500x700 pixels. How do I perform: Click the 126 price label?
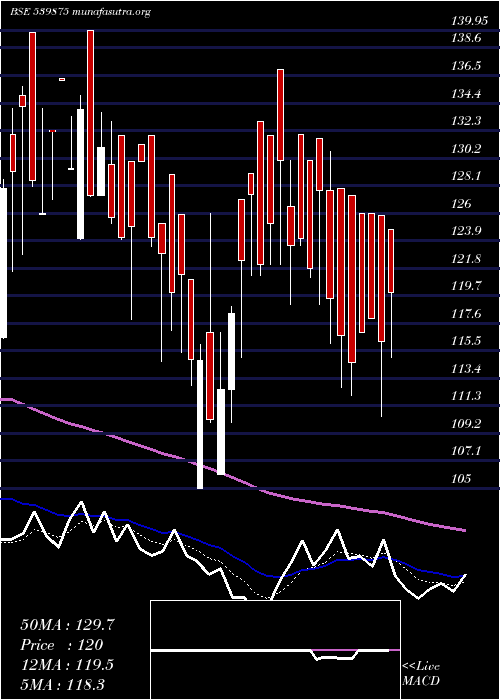pos(461,204)
